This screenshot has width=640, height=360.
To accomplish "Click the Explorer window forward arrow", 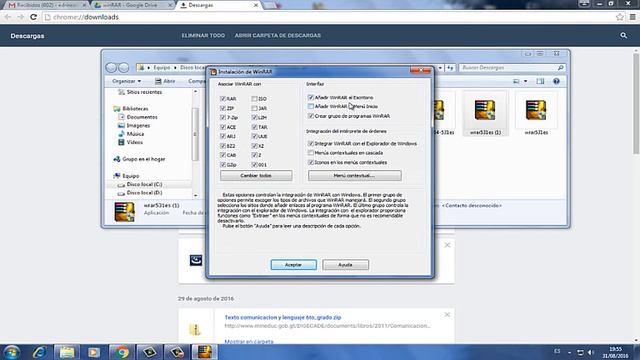I will (123, 67).
